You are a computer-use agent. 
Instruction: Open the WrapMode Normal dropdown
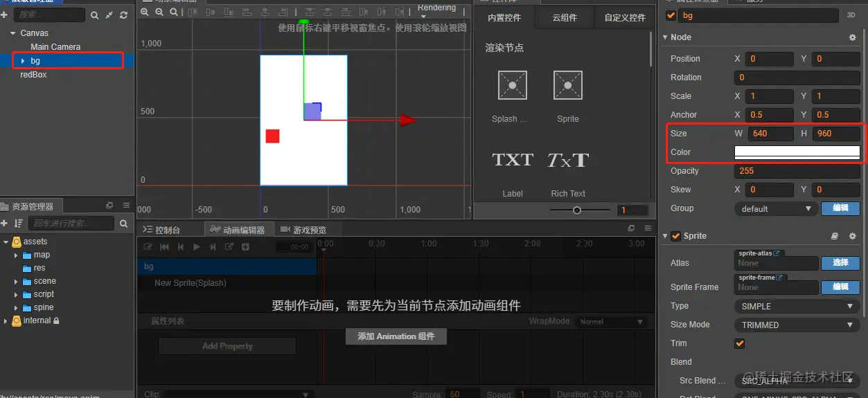click(611, 322)
